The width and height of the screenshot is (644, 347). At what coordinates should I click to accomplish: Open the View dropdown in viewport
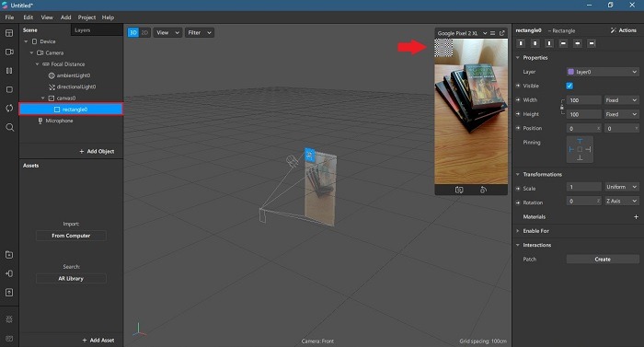(x=167, y=32)
